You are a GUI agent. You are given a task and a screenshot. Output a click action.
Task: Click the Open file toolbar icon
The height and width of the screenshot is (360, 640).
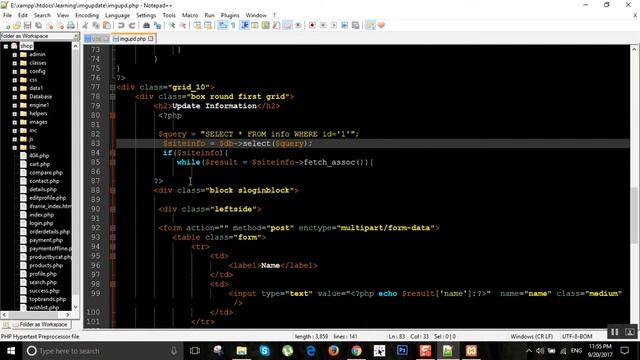(17, 26)
